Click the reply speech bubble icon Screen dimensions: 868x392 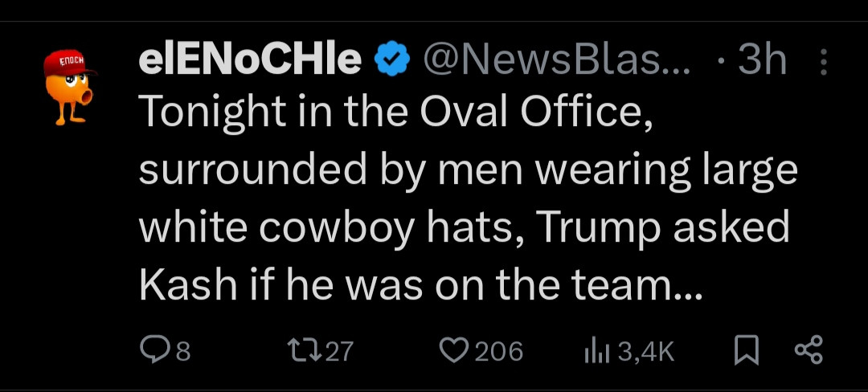153,350
